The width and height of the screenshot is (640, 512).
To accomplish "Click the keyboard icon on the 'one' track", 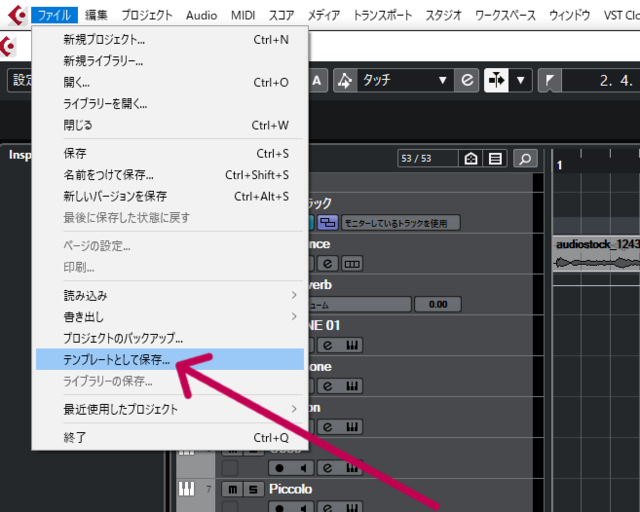I will [352, 386].
